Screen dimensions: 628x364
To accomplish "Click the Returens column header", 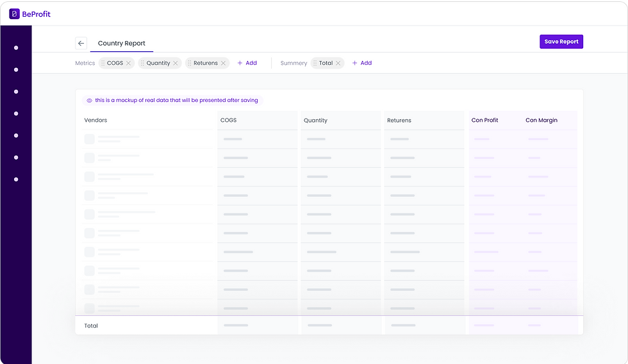I will [399, 120].
